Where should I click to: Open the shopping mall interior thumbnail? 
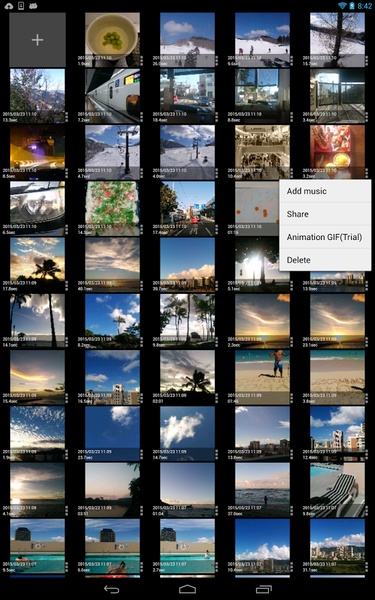click(262, 152)
